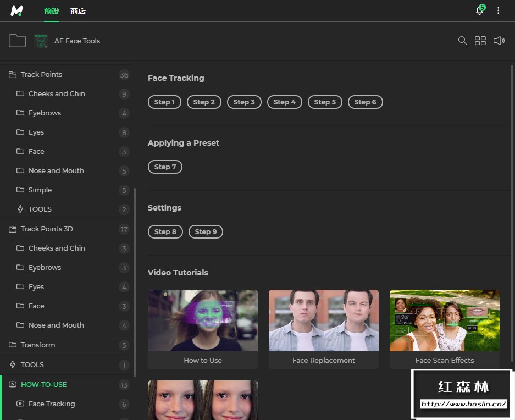Click the Track Points count badge 36
515x420 pixels.
[x=124, y=75]
